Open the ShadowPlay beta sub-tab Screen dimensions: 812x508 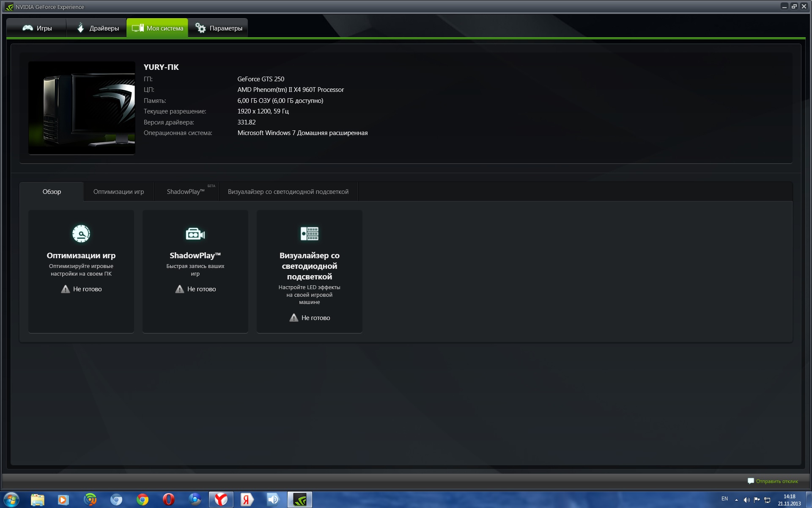tap(186, 192)
